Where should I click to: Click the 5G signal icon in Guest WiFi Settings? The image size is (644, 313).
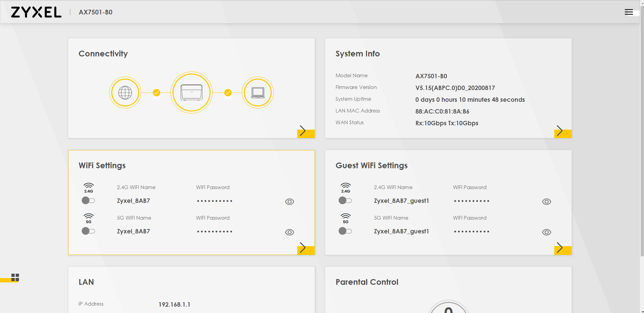(345, 218)
